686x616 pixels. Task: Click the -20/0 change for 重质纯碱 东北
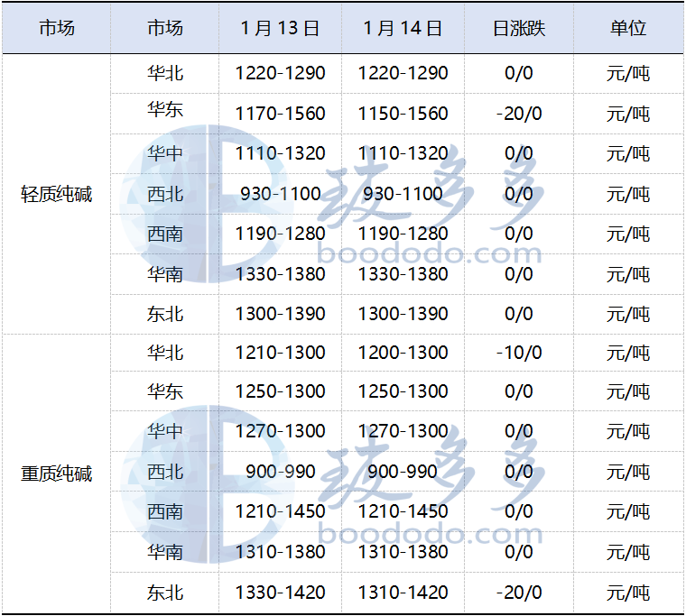519,593
